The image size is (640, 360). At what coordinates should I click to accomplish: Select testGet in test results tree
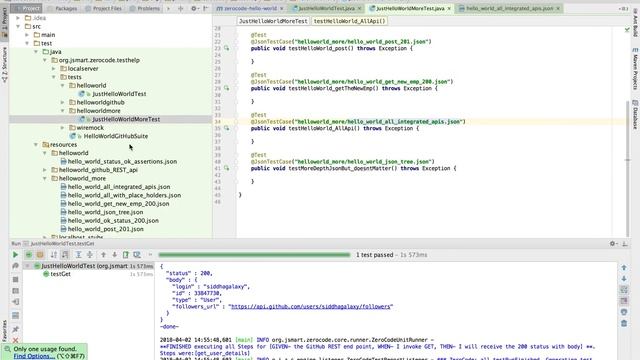click(60, 274)
